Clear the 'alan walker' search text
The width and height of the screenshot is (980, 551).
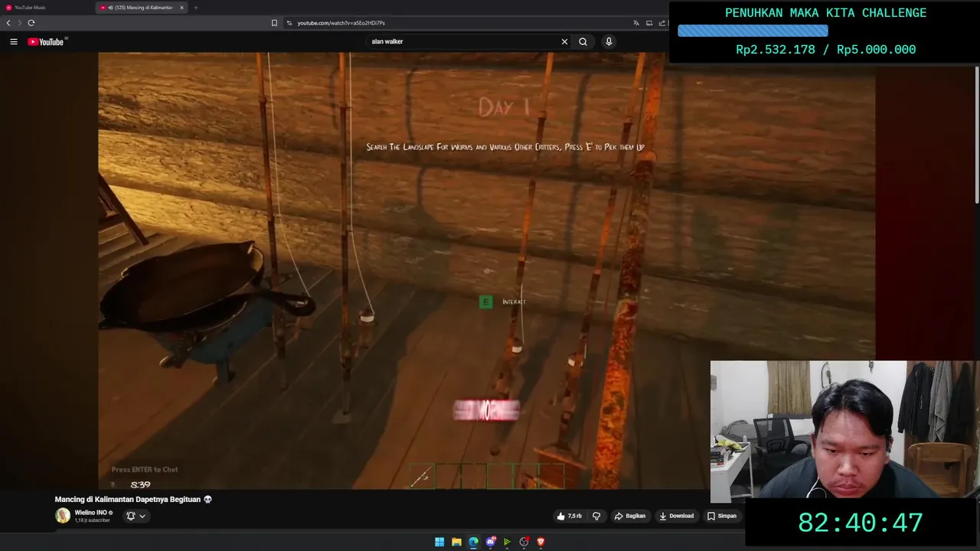(564, 41)
